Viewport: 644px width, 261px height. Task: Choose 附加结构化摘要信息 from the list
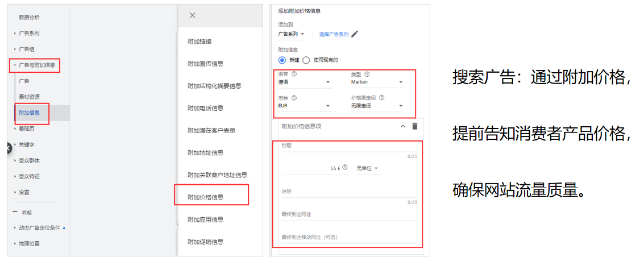pos(214,86)
